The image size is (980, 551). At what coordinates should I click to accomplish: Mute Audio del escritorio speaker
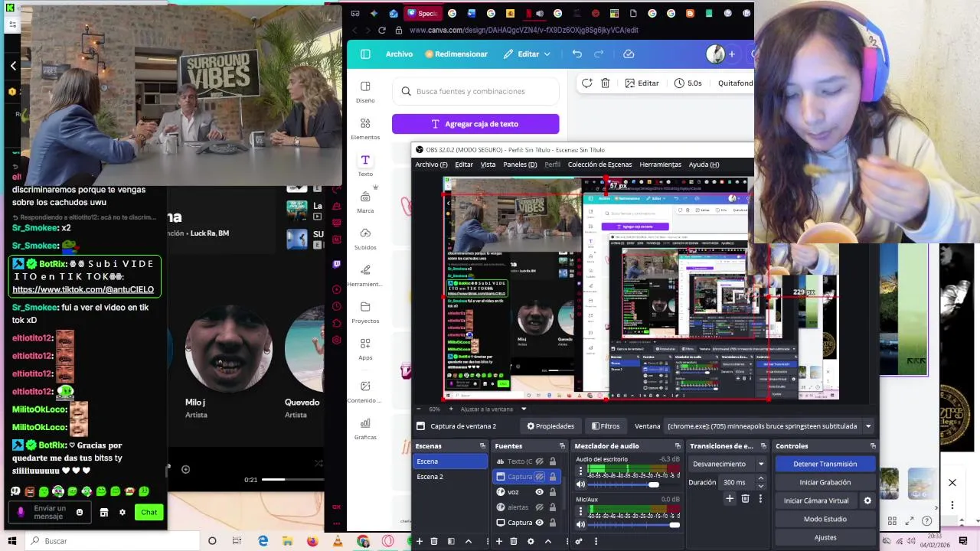point(580,484)
